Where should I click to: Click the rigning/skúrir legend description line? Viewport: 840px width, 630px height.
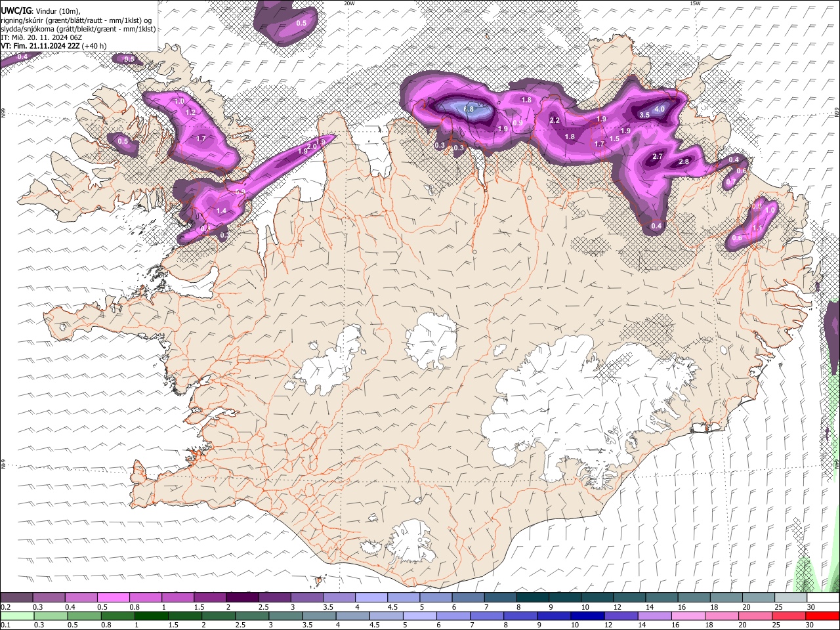click(76, 20)
